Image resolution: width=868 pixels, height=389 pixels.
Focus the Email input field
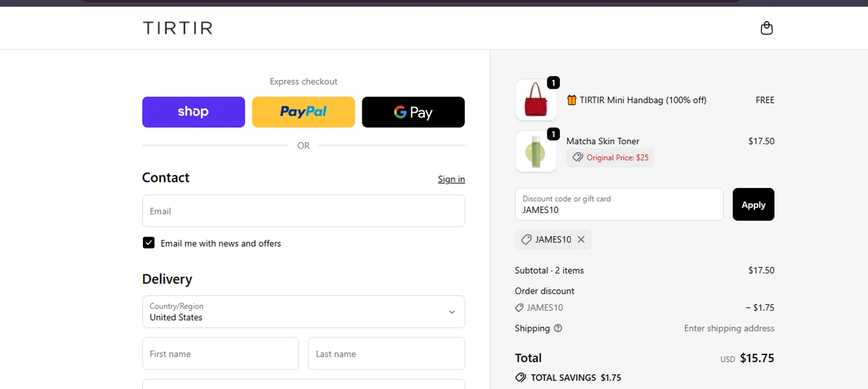(304, 211)
